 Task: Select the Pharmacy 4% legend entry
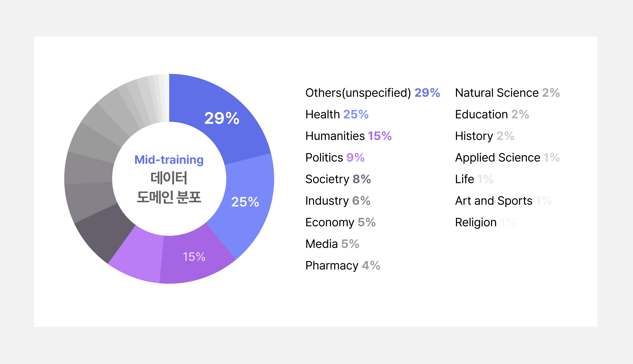(343, 266)
